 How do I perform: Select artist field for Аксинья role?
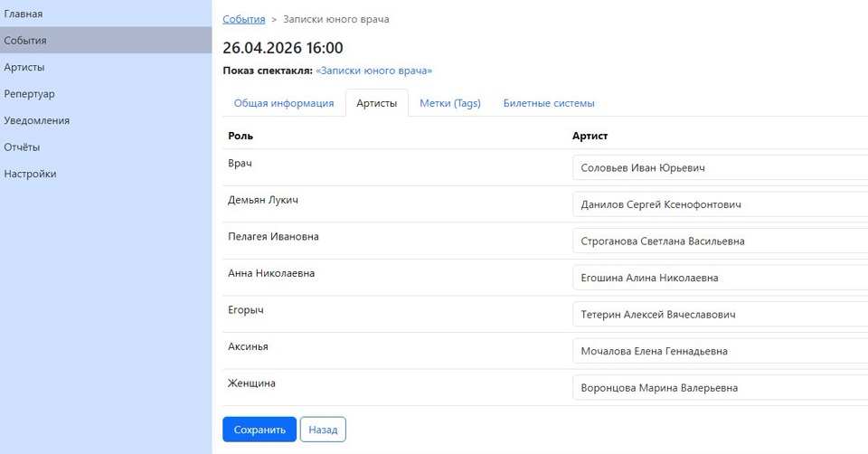point(720,351)
